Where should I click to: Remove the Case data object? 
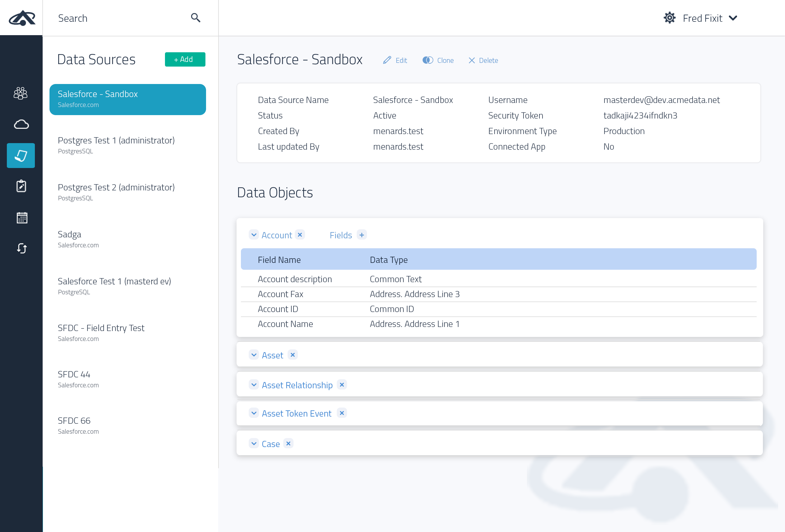point(288,444)
